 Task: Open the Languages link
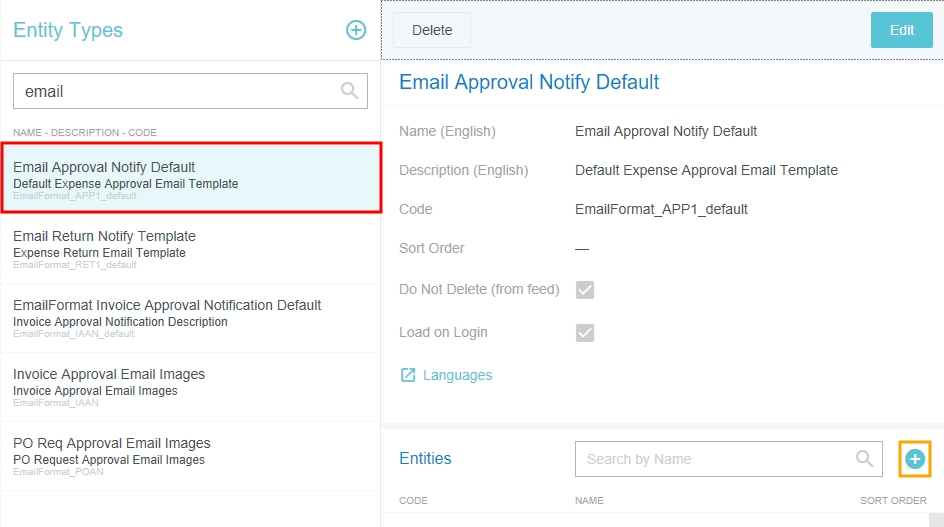click(x=457, y=375)
